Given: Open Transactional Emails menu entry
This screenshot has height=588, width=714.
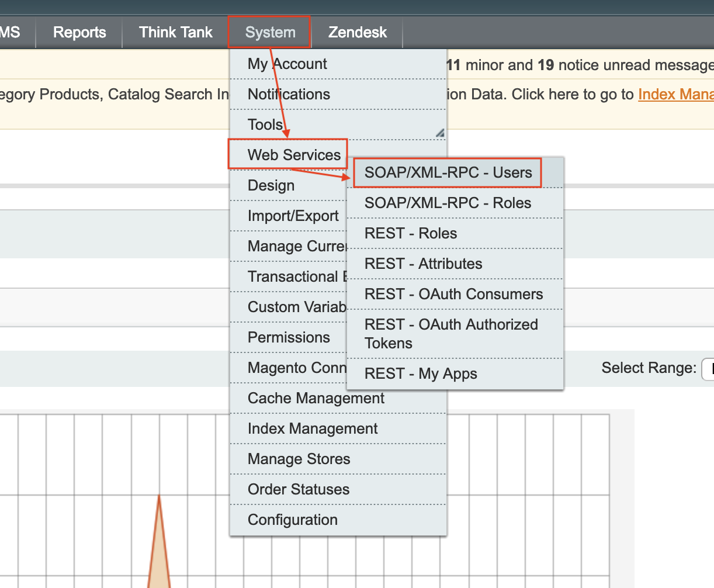Looking at the screenshot, I should point(288,276).
